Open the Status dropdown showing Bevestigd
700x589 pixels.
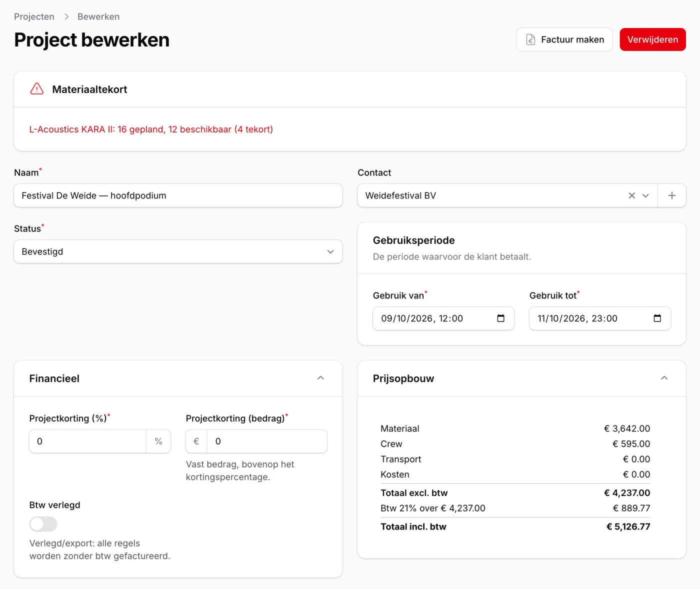pos(178,251)
